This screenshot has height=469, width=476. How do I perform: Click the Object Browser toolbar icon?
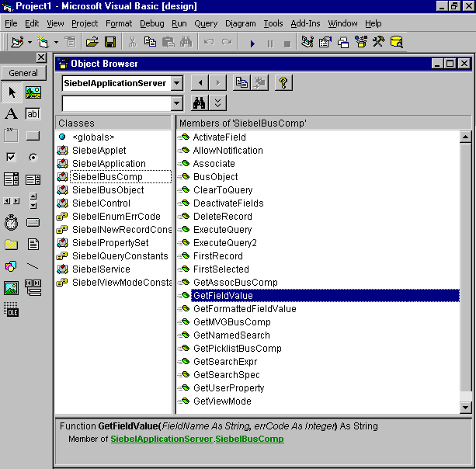[x=361, y=42]
